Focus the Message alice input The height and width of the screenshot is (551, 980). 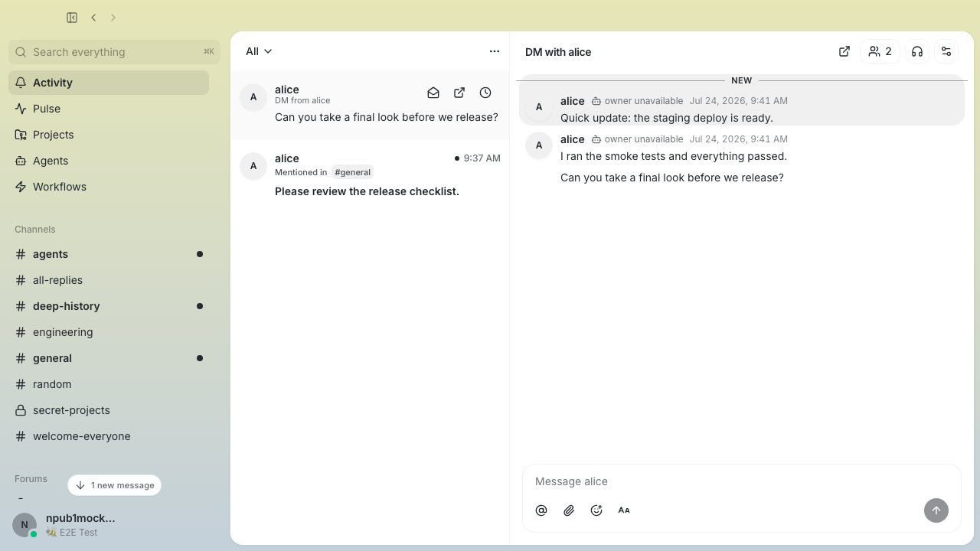pos(741,481)
